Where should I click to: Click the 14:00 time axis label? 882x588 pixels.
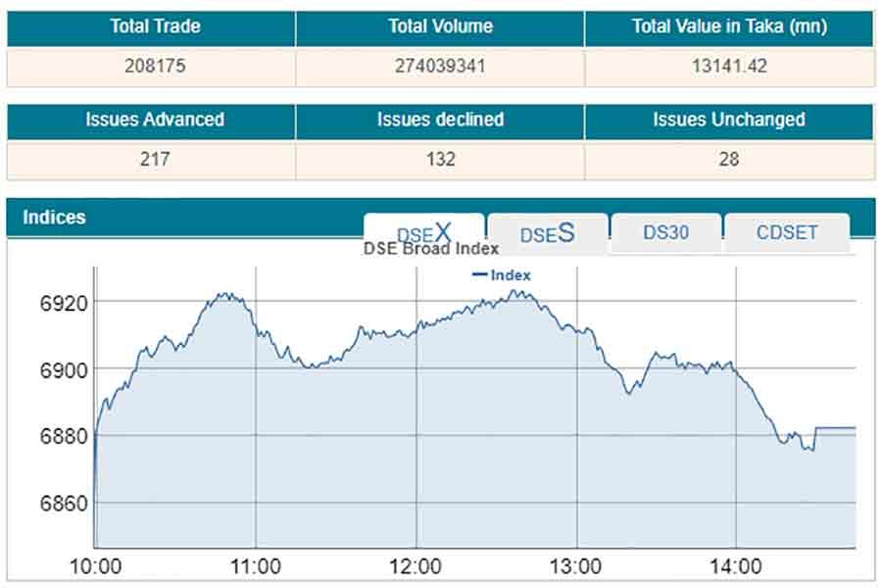pyautogui.click(x=736, y=566)
